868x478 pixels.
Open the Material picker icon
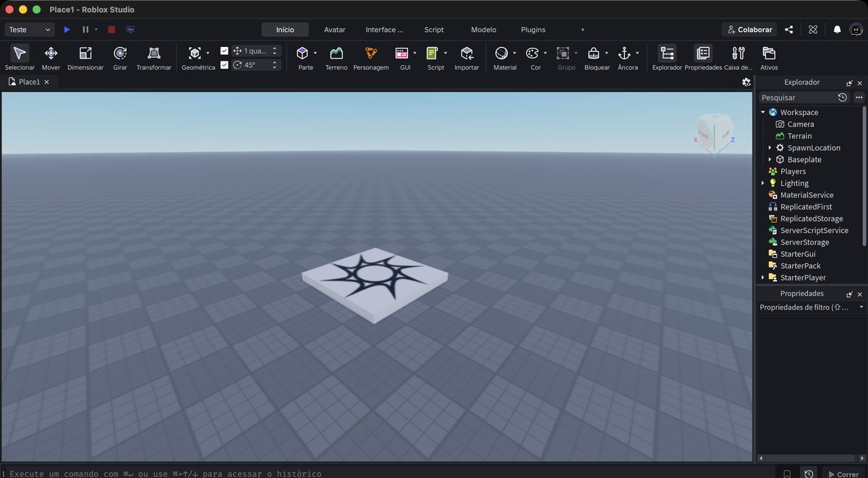coord(501,54)
